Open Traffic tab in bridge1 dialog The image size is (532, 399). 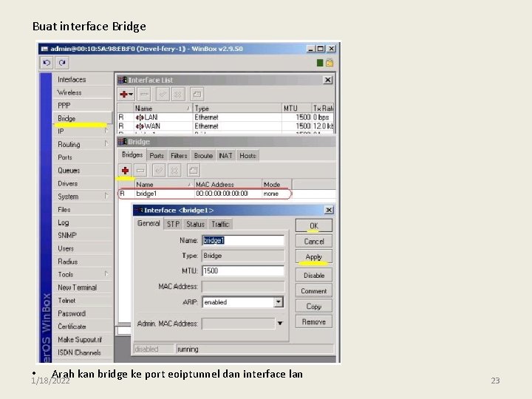pos(220,225)
